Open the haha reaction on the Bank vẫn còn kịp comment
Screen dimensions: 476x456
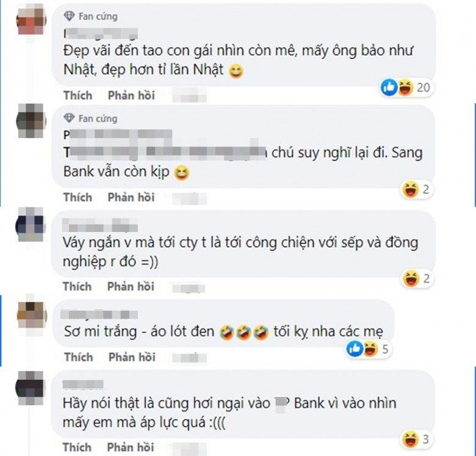[x=411, y=189]
